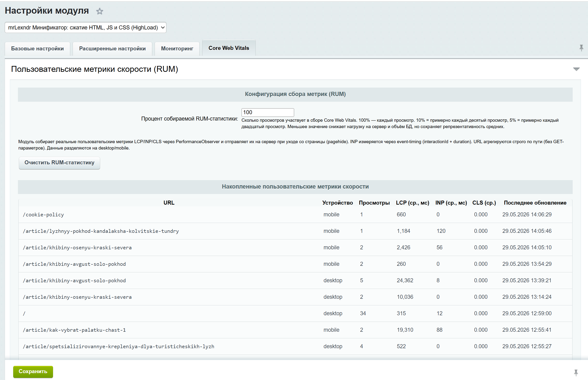This screenshot has height=380, width=588.
Task: Click mobile khibiny-avgust-solo-pokhod URL
Action: pyautogui.click(x=74, y=264)
